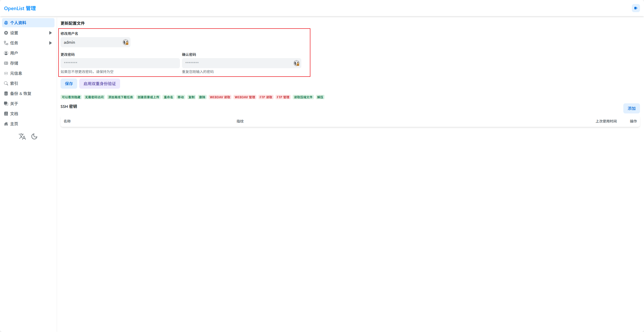The height and width of the screenshot is (332, 644).
Task: Click Add button for SSH keys
Action: [631, 108]
